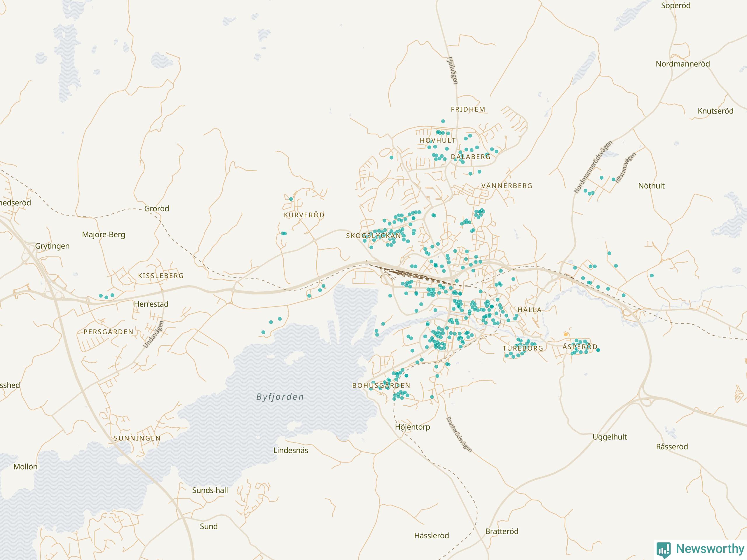Click the teal dot north of Fridhem label
Viewport: 747px width, 560px height.
coord(443,121)
